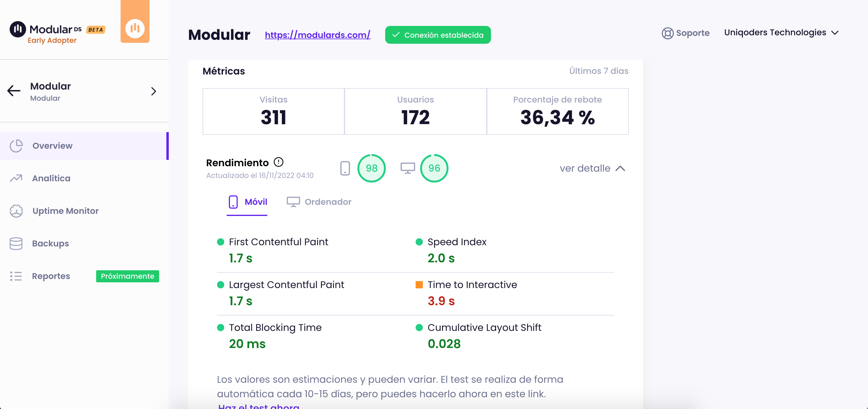Click the Modular DS logo icon
Viewport: 868px width, 409px height.
18,29
